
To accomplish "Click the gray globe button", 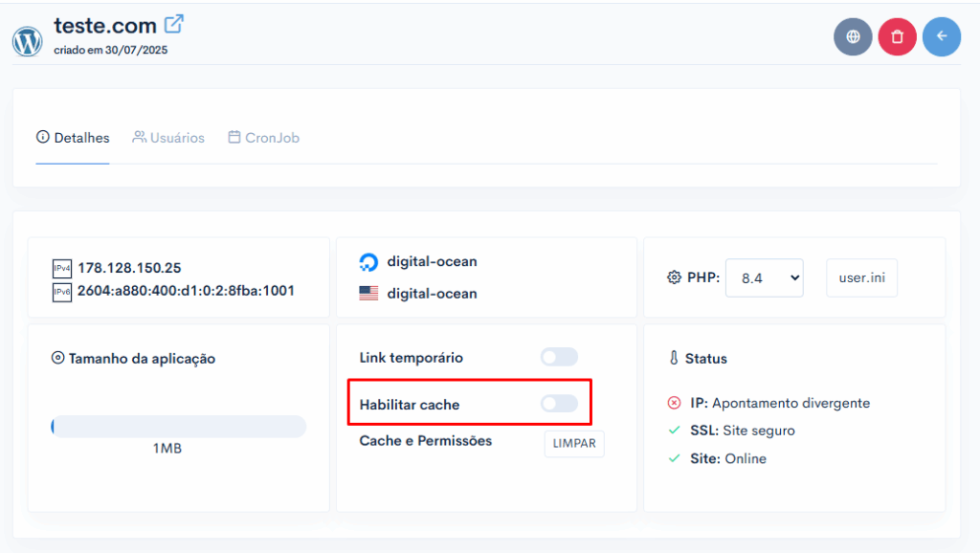I will 853,37.
